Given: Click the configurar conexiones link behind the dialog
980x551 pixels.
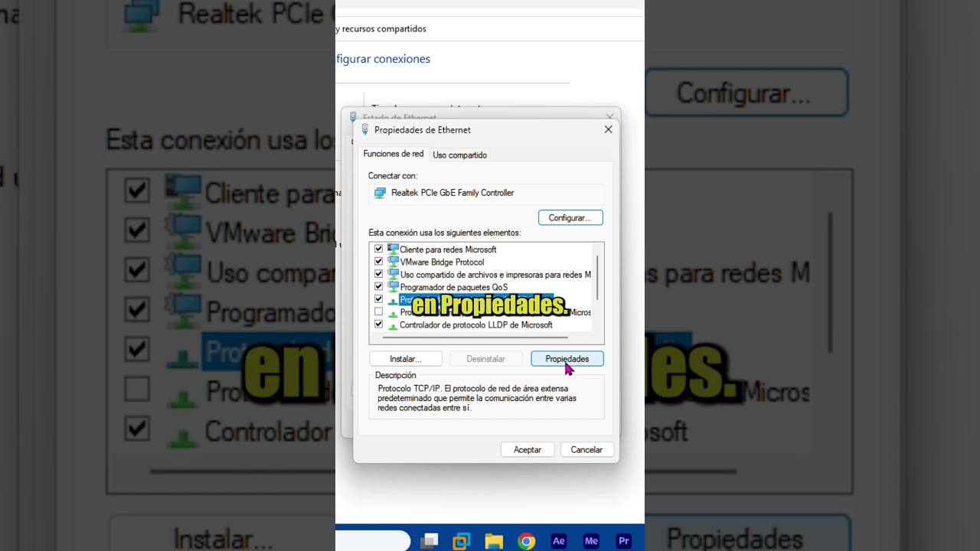Looking at the screenshot, I should tap(383, 59).
